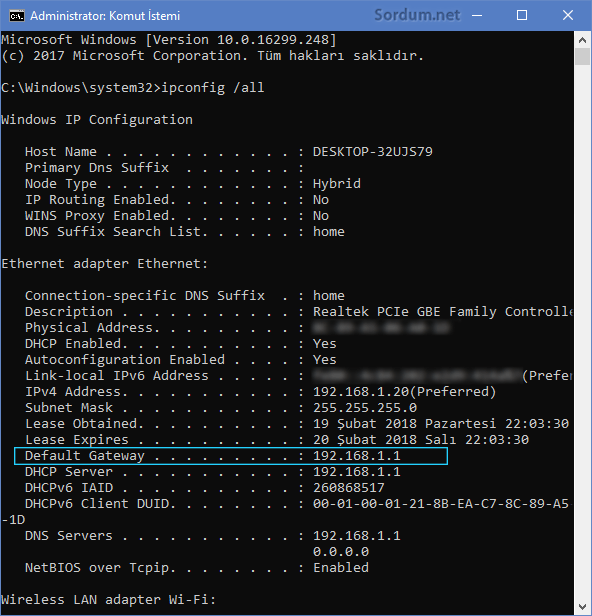Click the empty scrollbar track below the thumb

[583, 332]
